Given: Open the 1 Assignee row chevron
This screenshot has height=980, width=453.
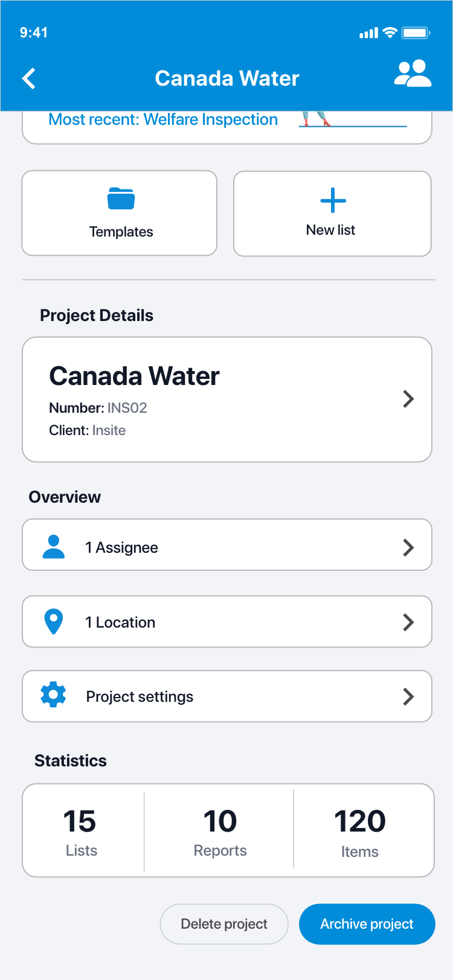Looking at the screenshot, I should pyautogui.click(x=408, y=547).
